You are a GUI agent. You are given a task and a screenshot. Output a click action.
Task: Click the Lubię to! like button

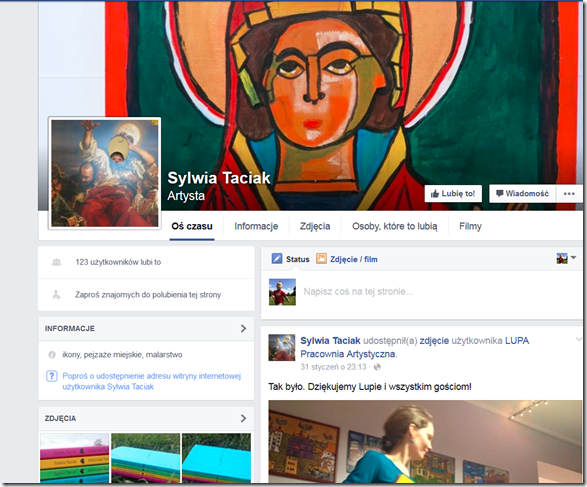453,194
